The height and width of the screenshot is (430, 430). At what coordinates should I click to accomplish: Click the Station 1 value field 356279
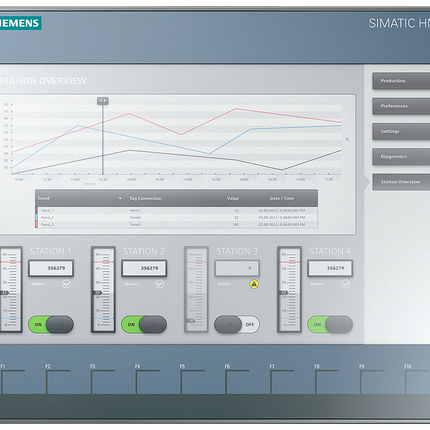tap(51, 268)
